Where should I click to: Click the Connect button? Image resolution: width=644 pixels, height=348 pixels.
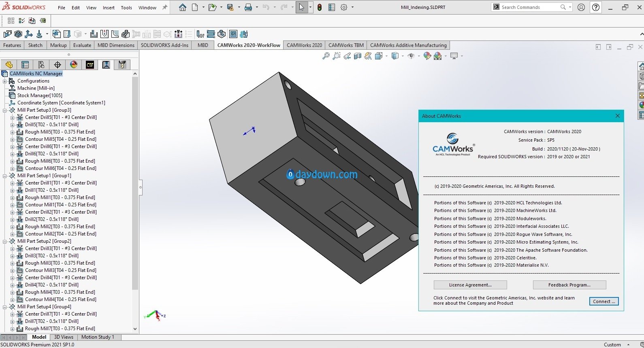pos(604,301)
